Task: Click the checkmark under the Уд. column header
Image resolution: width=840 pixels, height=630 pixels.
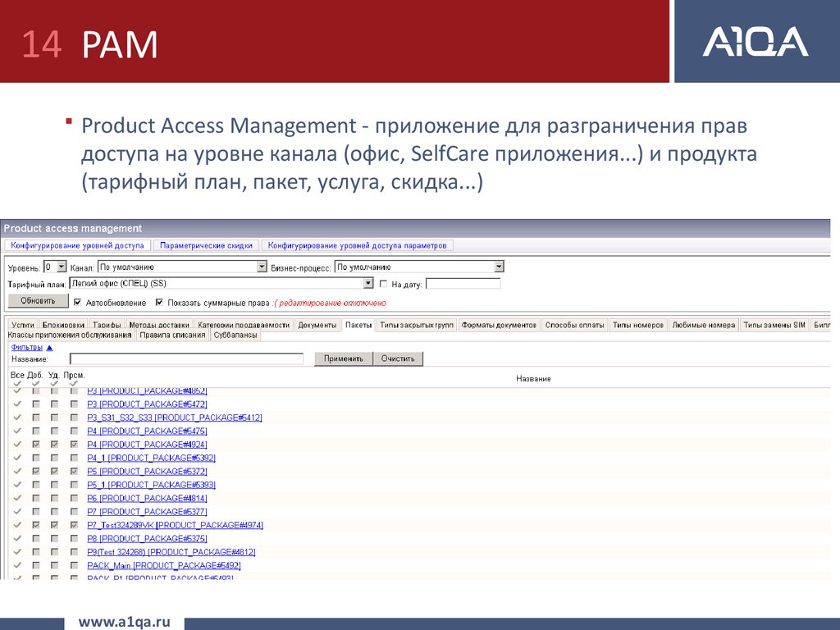Action: pos(54,384)
